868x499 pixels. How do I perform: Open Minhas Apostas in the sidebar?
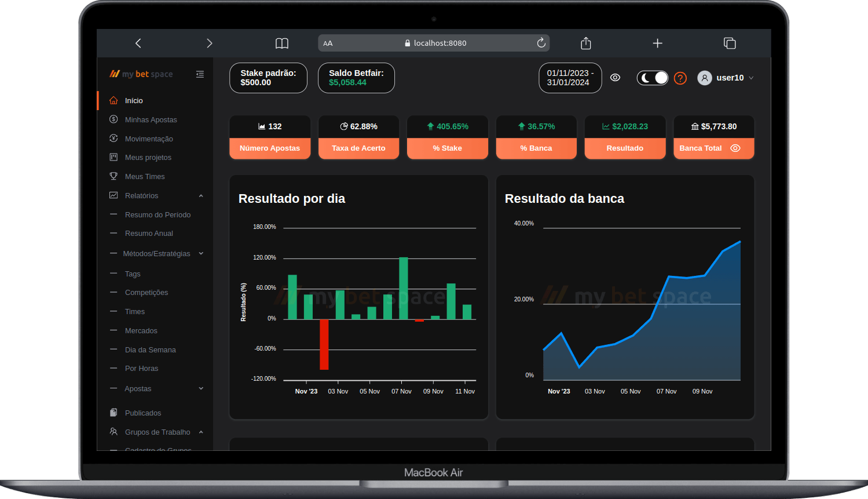point(151,119)
